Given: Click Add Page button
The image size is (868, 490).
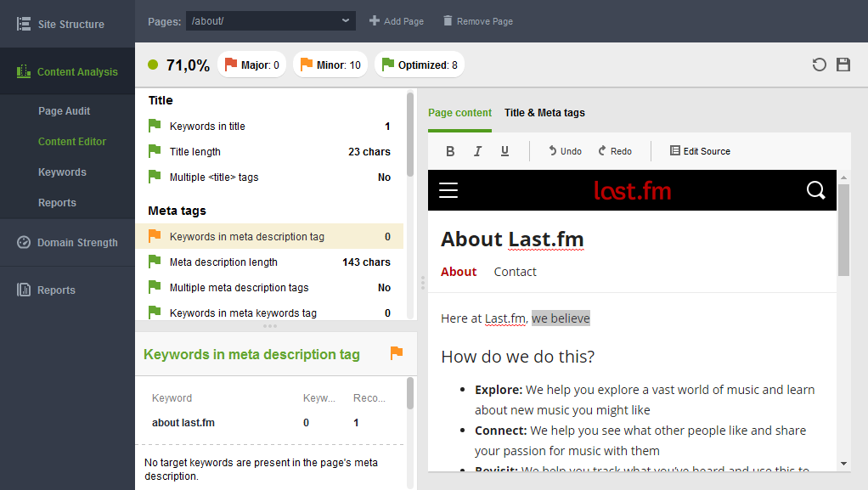Looking at the screenshot, I should 397,21.
